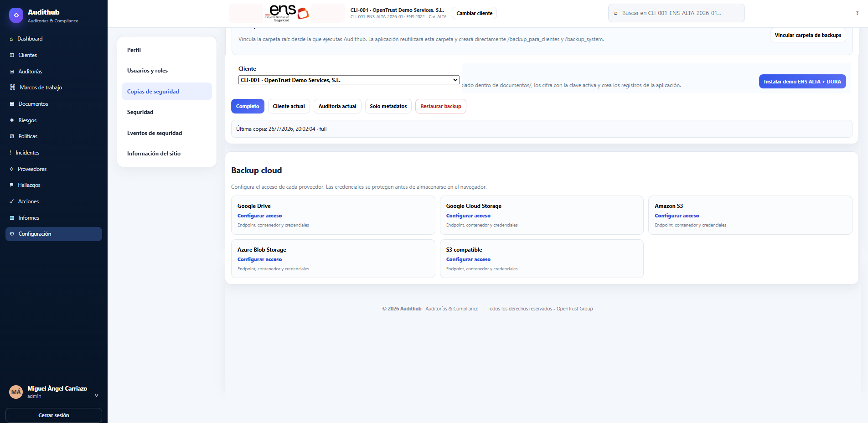868x423 pixels.
Task: Click the Informes sidebar icon
Action: point(12,218)
